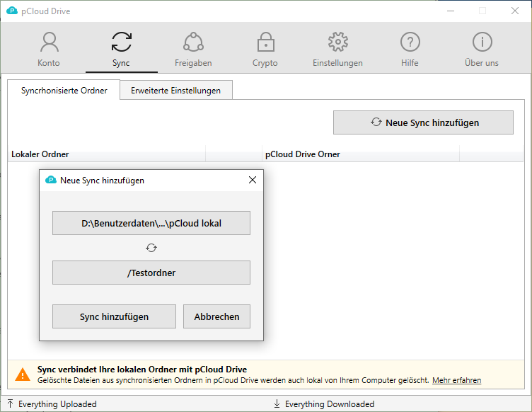Open the Konto section

[50, 50]
